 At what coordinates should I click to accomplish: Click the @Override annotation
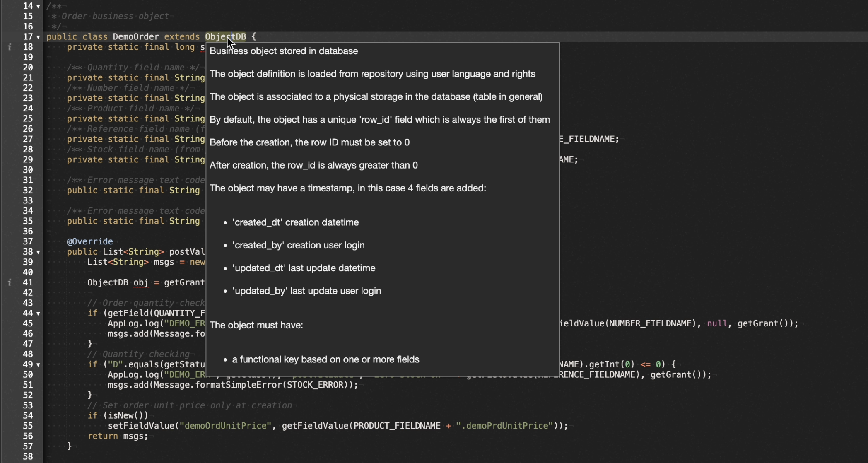tap(90, 241)
